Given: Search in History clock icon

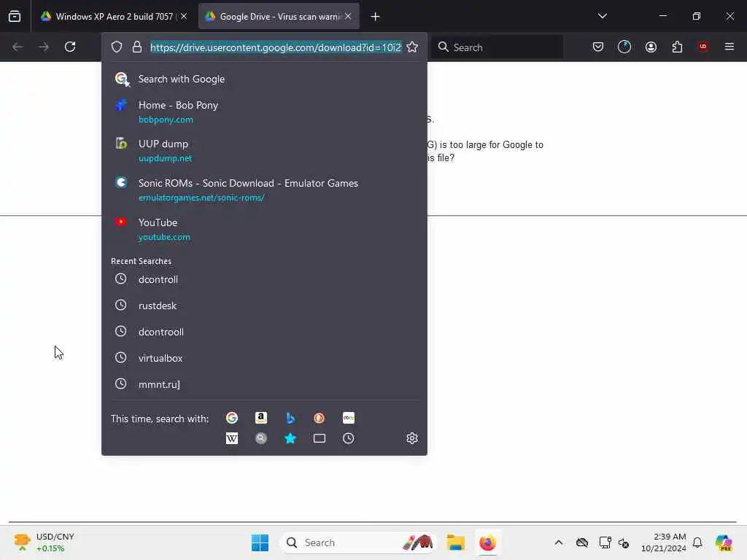Looking at the screenshot, I should coord(348,438).
